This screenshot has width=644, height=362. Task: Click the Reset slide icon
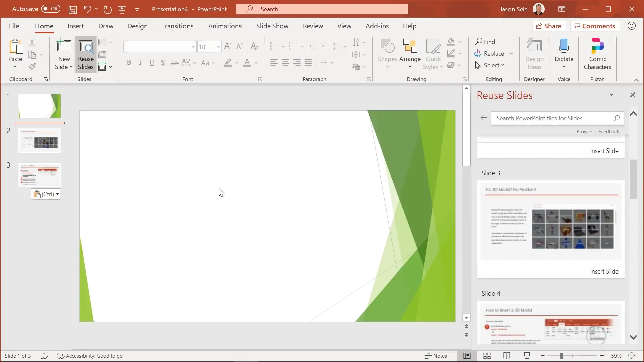(102, 54)
